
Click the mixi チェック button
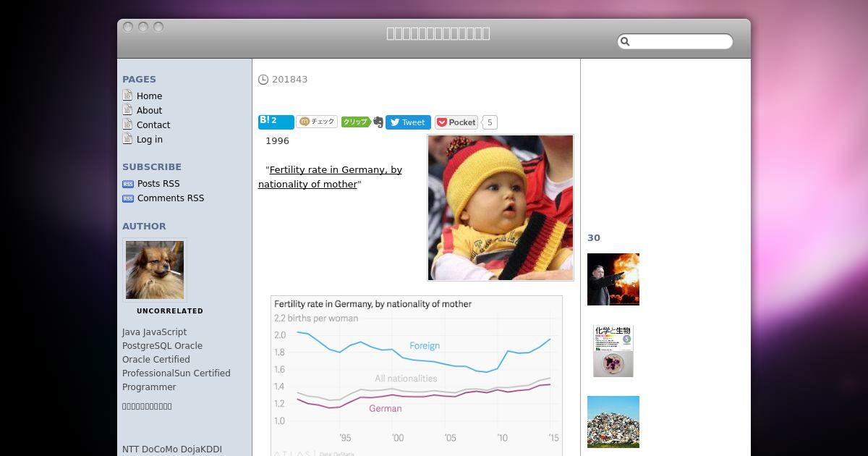(317, 122)
